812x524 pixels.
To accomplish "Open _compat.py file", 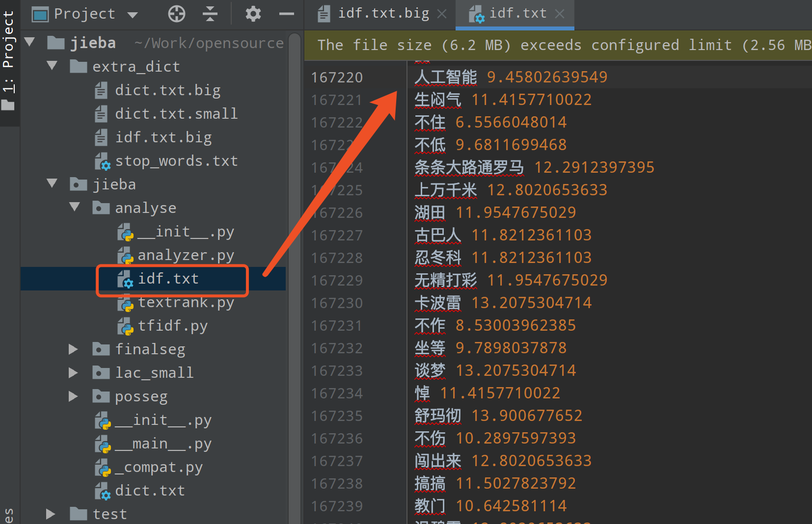I will click(x=159, y=467).
